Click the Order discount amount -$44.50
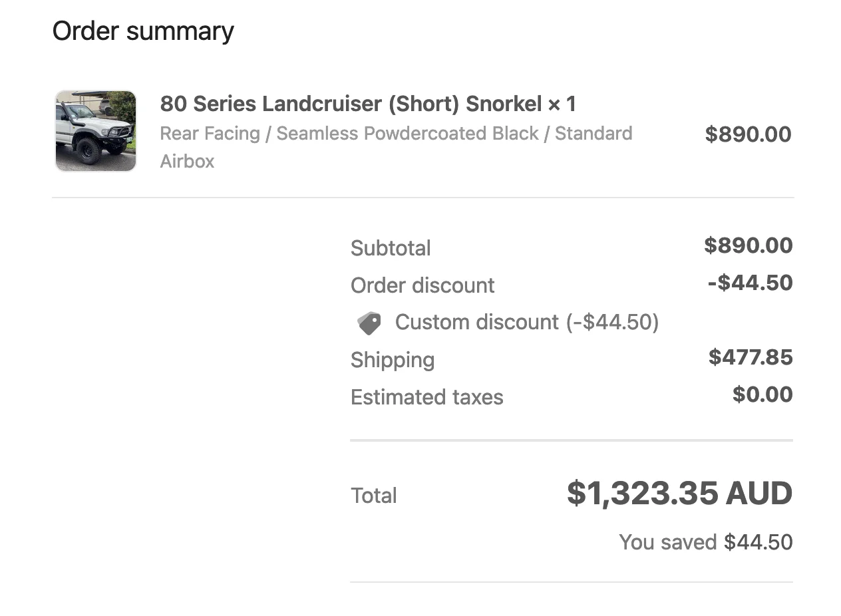Viewport: 841px width, 616px height. point(751,283)
